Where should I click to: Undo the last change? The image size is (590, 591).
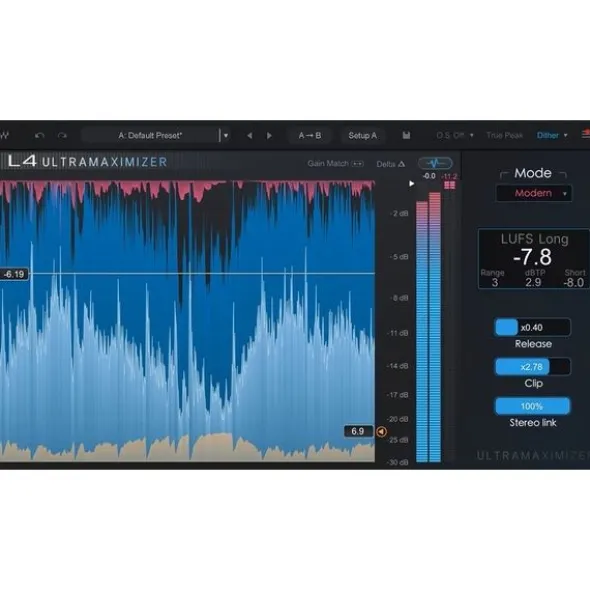click(40, 135)
